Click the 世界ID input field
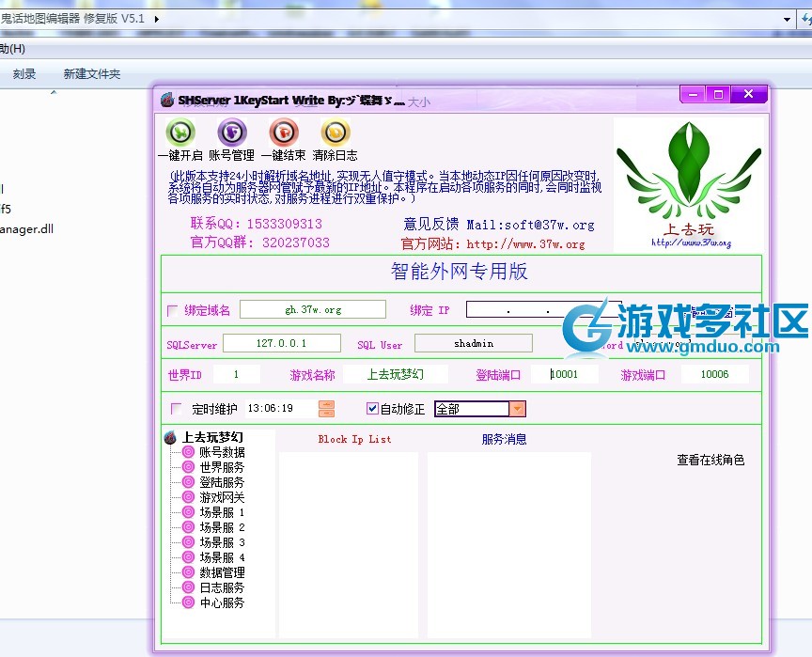812x657 pixels. coord(237,374)
